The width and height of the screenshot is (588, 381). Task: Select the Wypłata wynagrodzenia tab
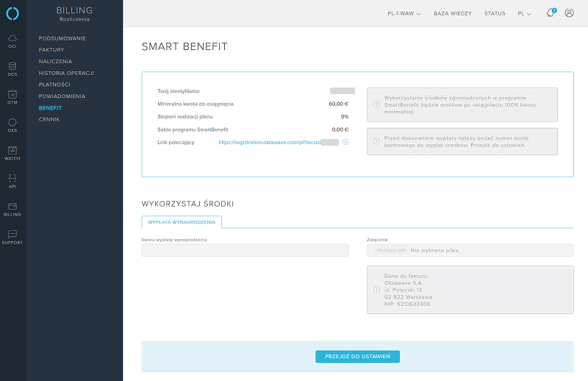click(182, 221)
